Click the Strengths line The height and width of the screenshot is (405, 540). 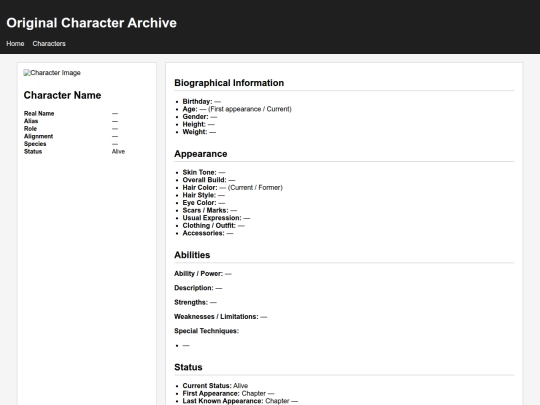pos(196,302)
